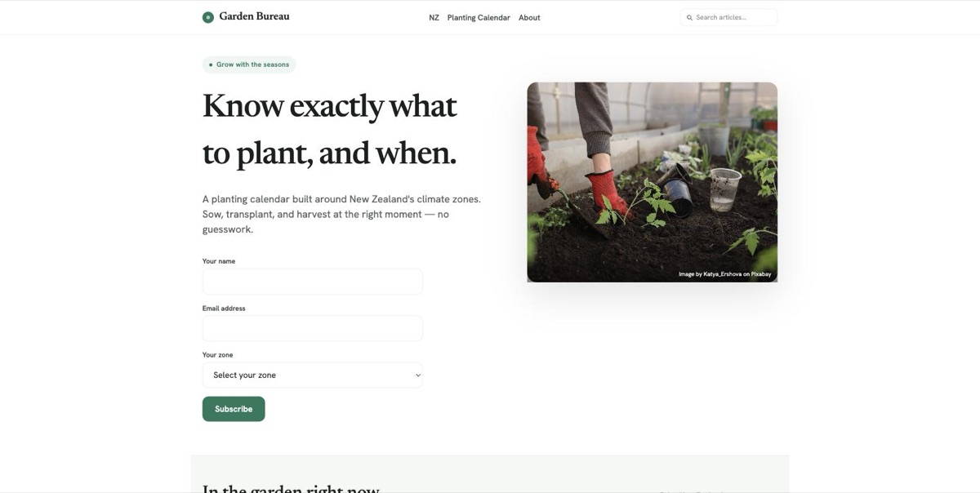980x493 pixels.
Task: Click the Subscribe button
Action: [234, 409]
